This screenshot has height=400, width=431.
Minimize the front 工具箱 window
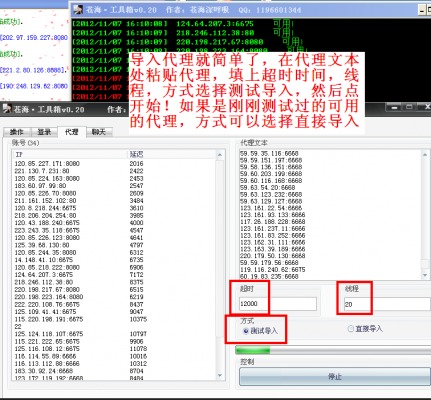point(395,107)
